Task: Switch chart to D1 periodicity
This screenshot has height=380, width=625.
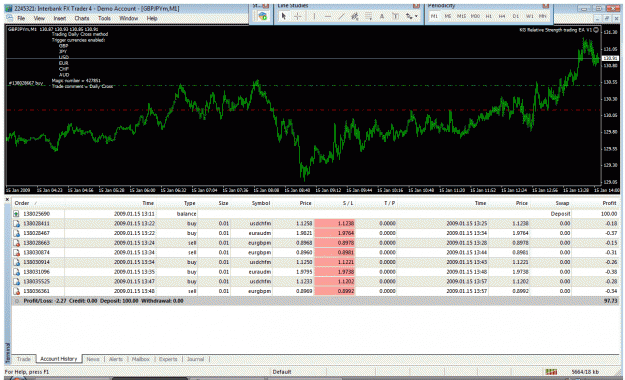Action: (x=516, y=16)
